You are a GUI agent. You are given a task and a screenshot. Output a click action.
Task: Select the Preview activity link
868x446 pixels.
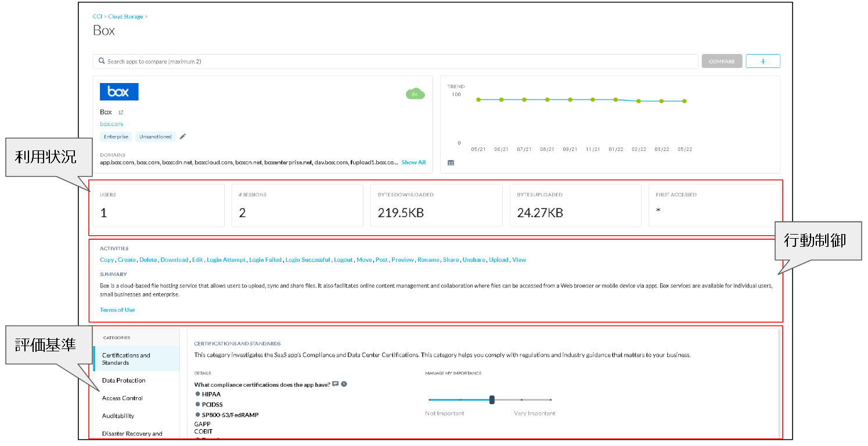click(x=402, y=260)
